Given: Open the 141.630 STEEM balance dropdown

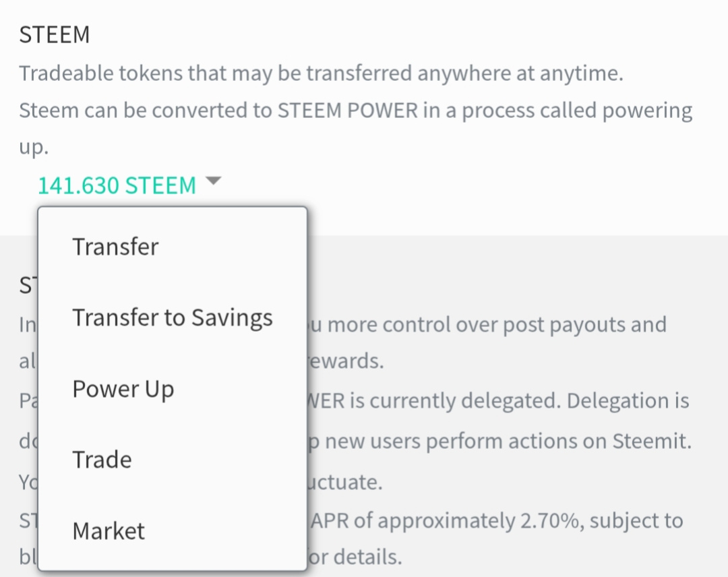Looking at the screenshot, I should [117, 185].
